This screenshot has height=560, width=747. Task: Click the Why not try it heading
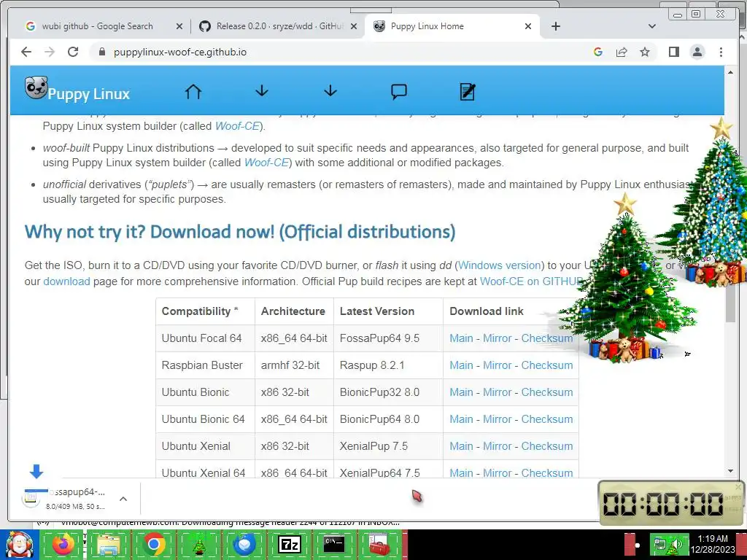click(x=239, y=232)
